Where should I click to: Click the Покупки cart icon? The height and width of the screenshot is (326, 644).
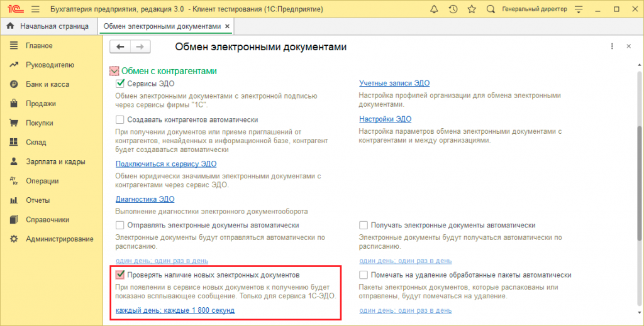[14, 122]
